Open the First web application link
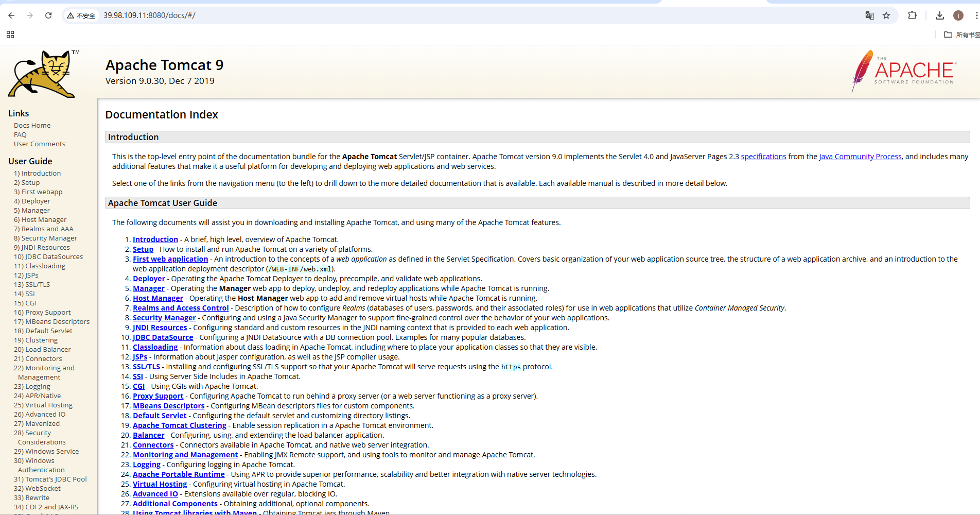The image size is (980, 515). (170, 259)
